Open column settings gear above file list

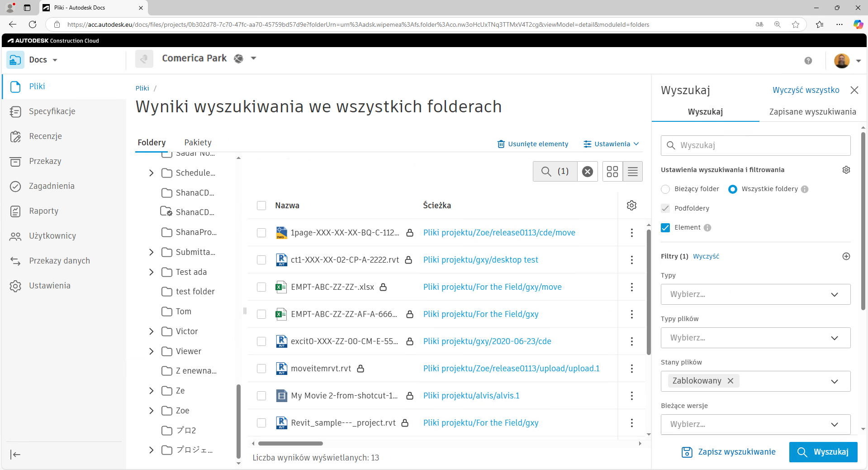pyautogui.click(x=631, y=205)
